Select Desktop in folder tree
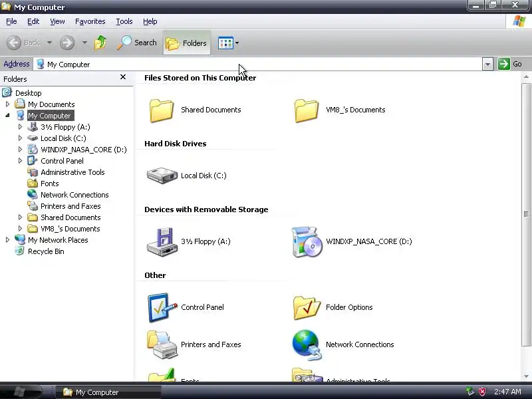Image resolution: width=532 pixels, height=399 pixels. click(29, 93)
